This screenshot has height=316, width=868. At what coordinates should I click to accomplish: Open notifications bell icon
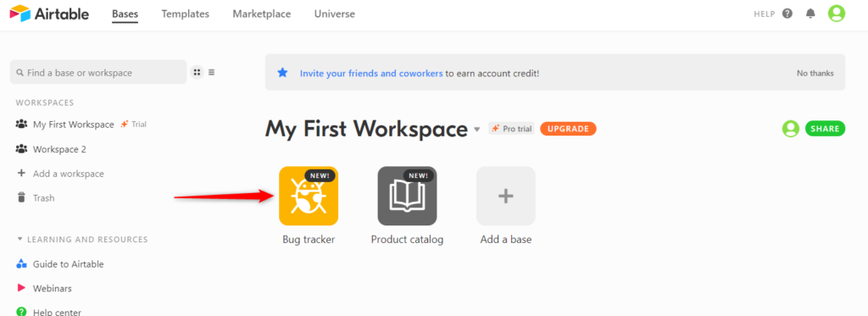click(810, 14)
